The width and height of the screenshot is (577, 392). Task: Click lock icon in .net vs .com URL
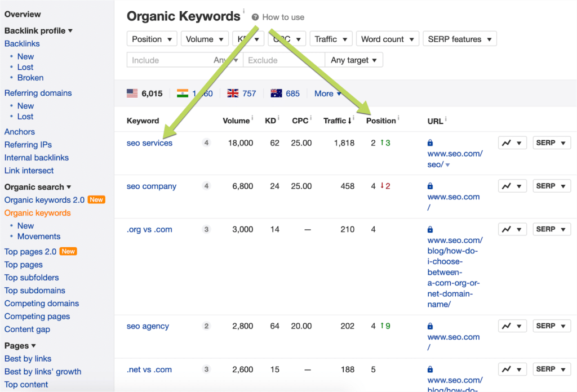430,369
